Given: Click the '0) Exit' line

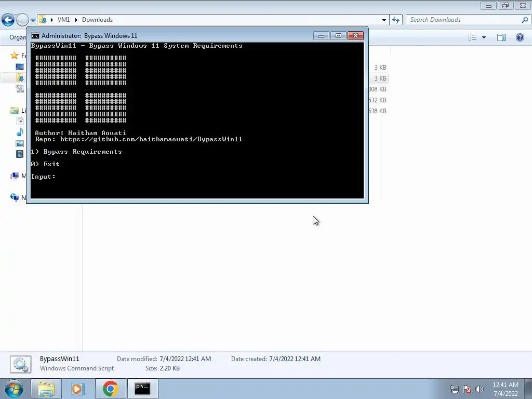Looking at the screenshot, I should 45,164.
